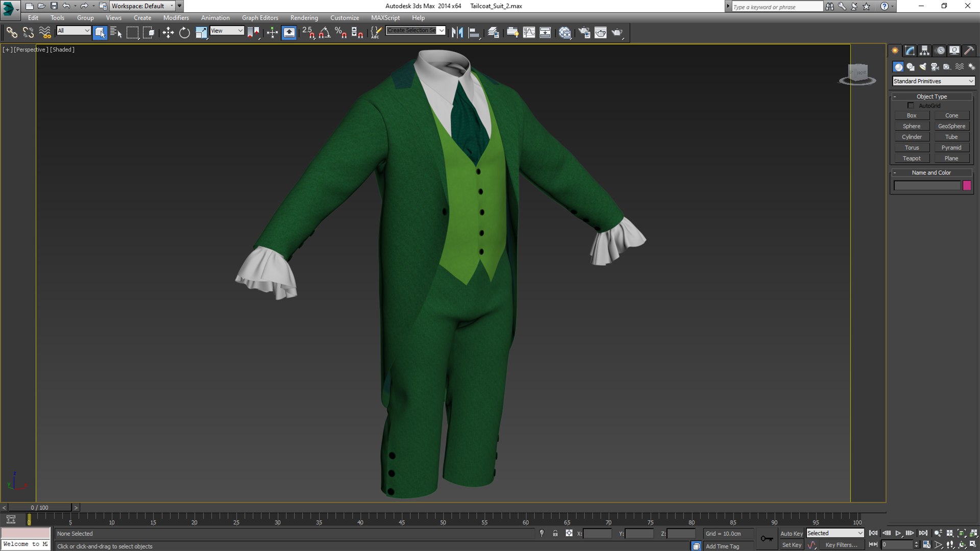Toggle Set Key mode
This screenshot has height=551, width=980.
792,545
